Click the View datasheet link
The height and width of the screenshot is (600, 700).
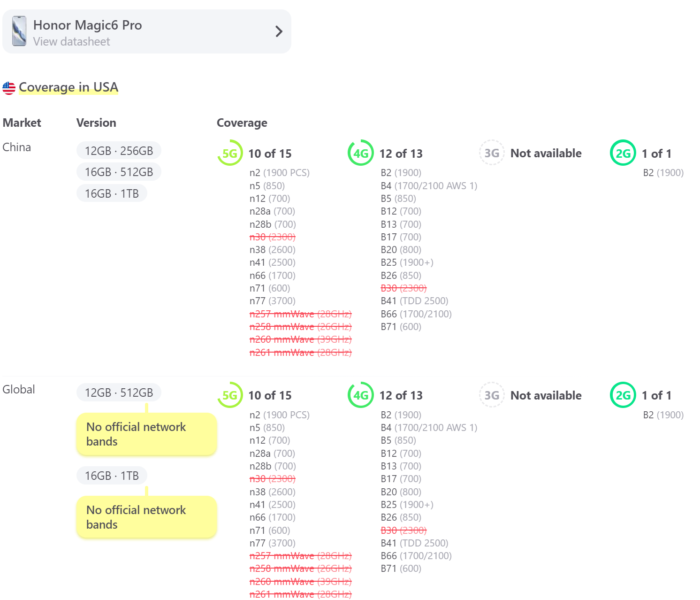(x=71, y=42)
